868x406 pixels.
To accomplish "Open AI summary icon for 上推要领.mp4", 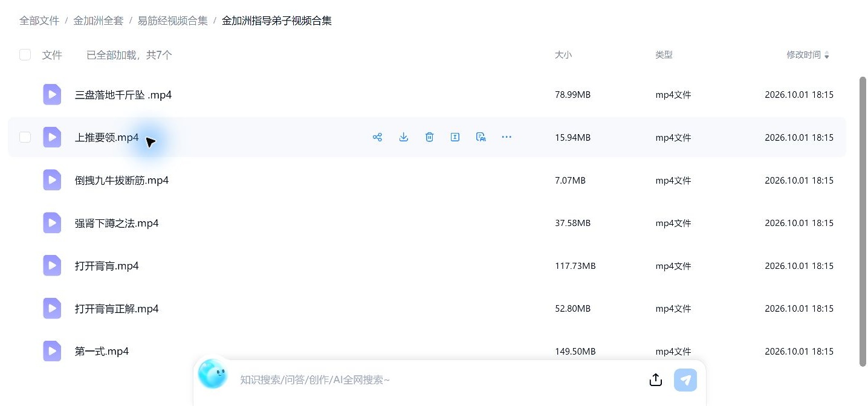I will coord(481,137).
